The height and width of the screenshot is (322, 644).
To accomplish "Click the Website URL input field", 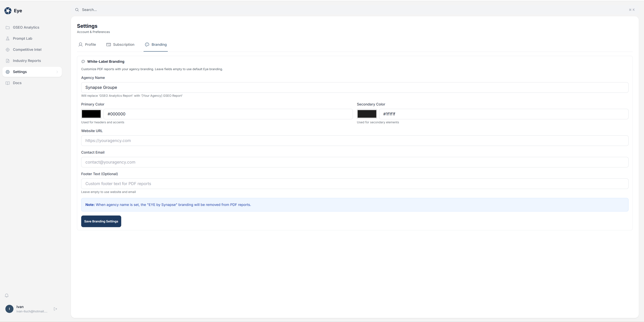I will 355,141.
